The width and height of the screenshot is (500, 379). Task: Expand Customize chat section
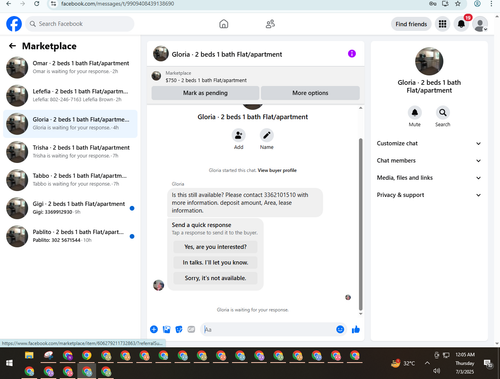coord(429,143)
